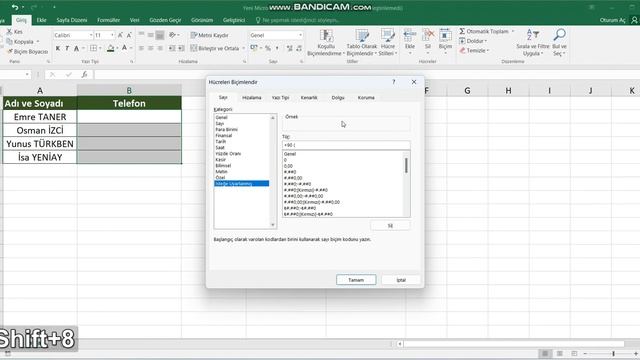
Task: Click Oturum Aç sign in
Action: (x=613, y=20)
